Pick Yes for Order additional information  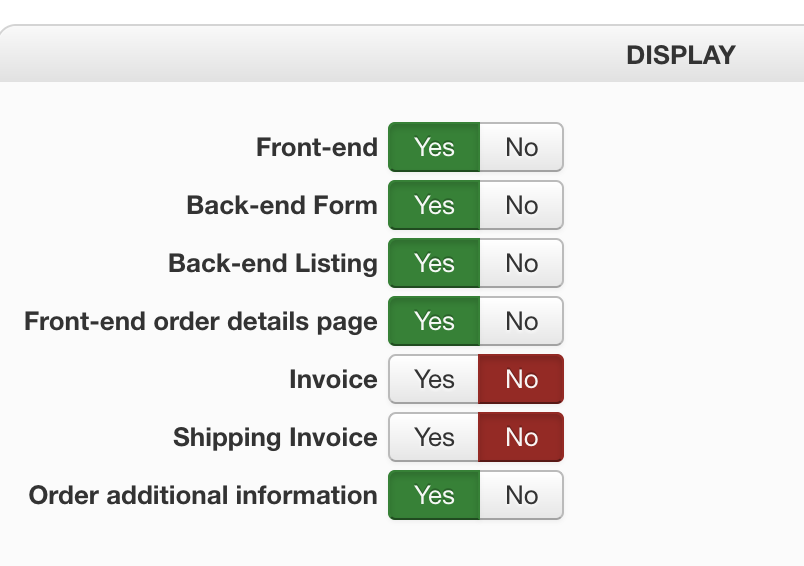click(x=434, y=495)
